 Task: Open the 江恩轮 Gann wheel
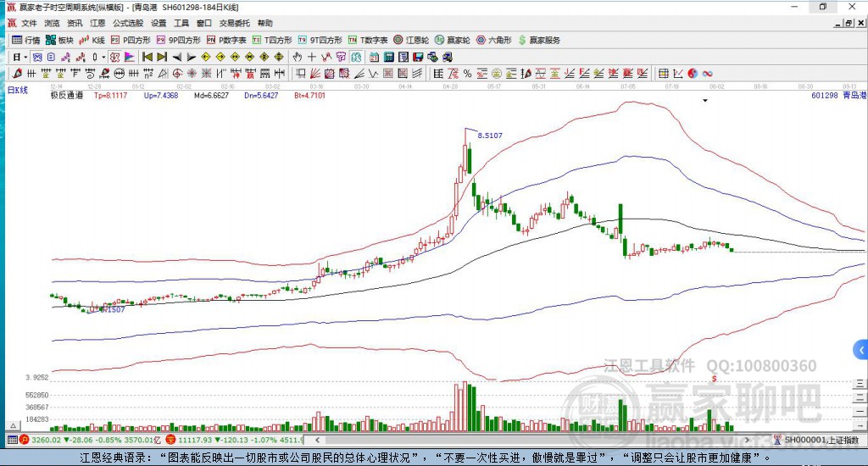pos(411,40)
